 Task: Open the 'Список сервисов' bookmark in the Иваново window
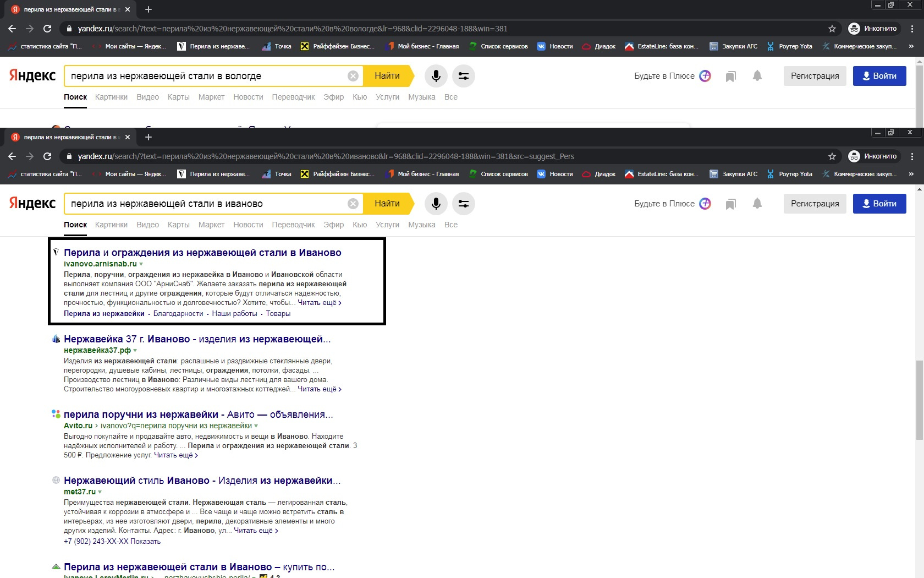tap(498, 174)
